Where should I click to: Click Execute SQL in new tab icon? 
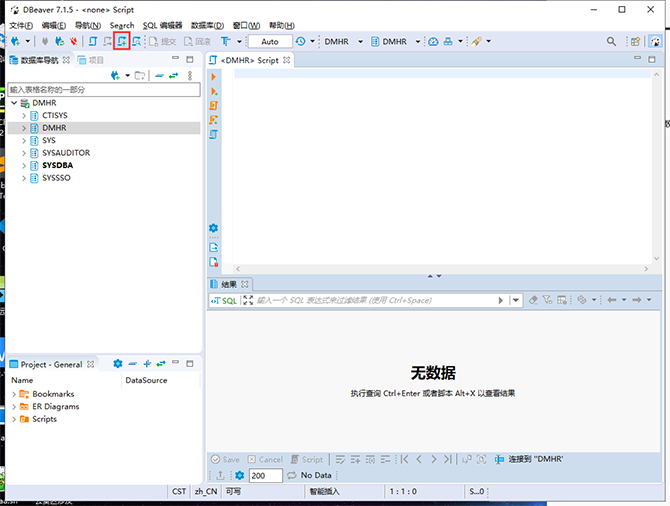point(214,91)
